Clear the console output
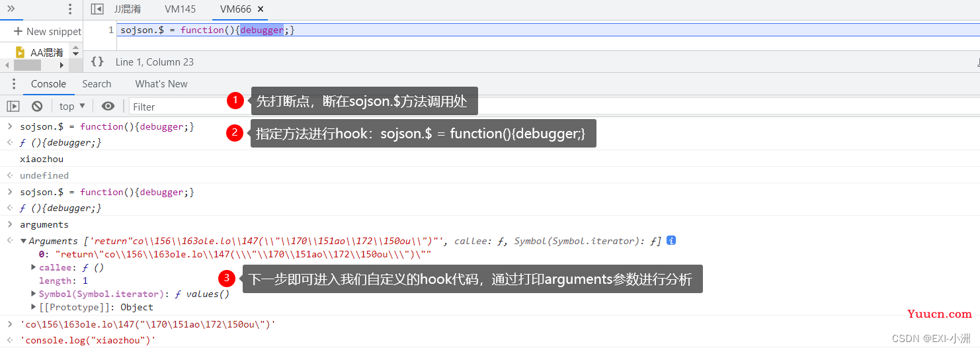 37,106
